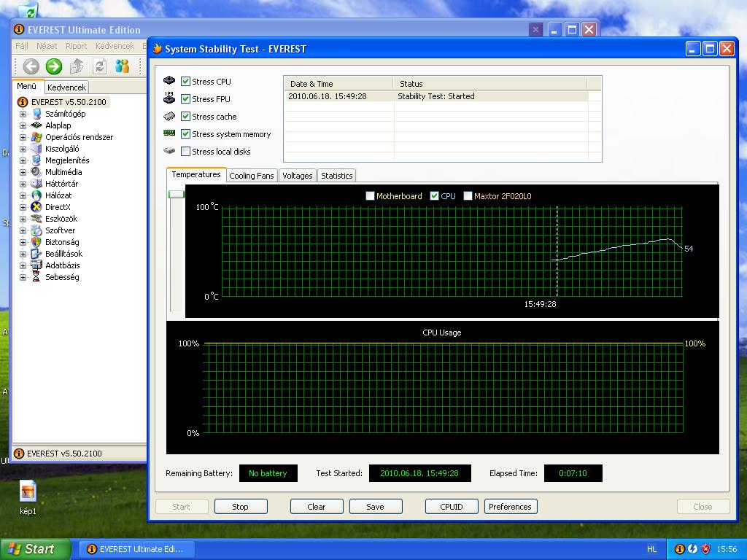Switch to the Voltages tab
Screen dimensions: 747x560
298,176
